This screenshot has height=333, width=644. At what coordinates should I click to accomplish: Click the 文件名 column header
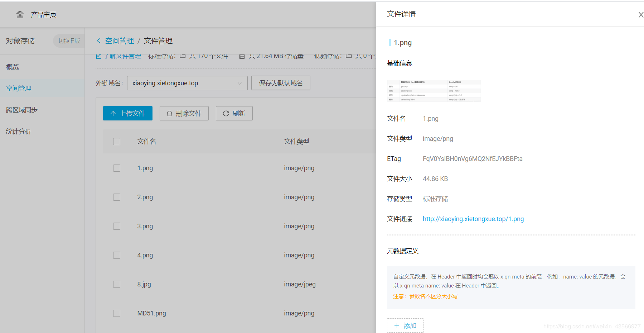click(146, 142)
